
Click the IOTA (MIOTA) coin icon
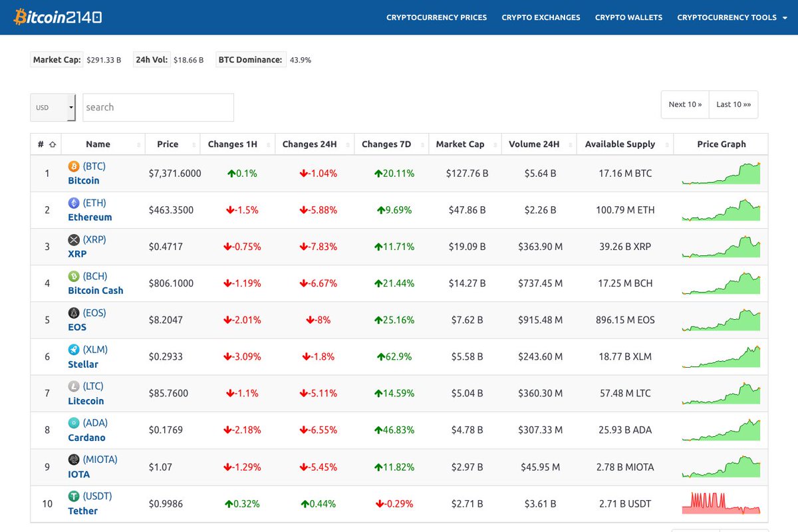click(x=74, y=460)
